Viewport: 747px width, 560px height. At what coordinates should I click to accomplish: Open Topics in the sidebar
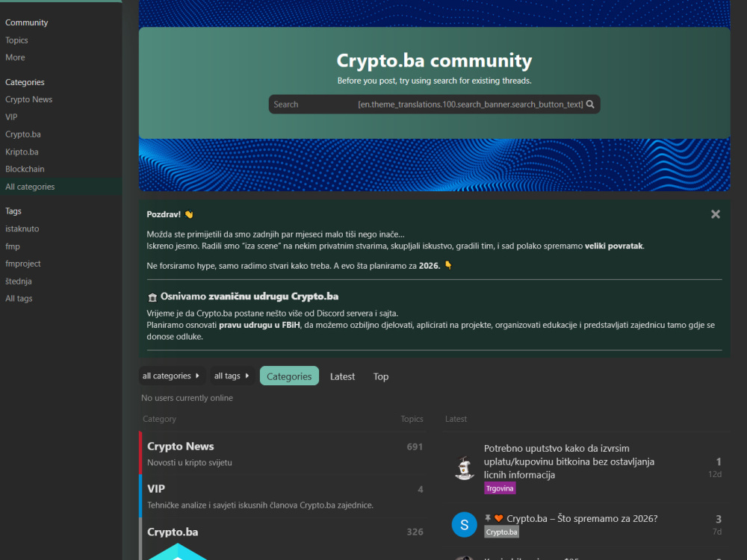(16, 40)
